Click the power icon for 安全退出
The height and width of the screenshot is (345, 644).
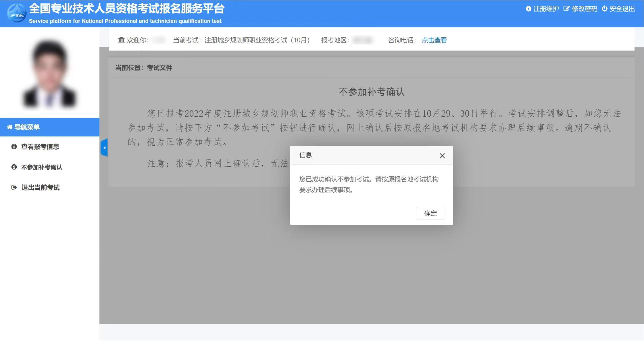(604, 9)
